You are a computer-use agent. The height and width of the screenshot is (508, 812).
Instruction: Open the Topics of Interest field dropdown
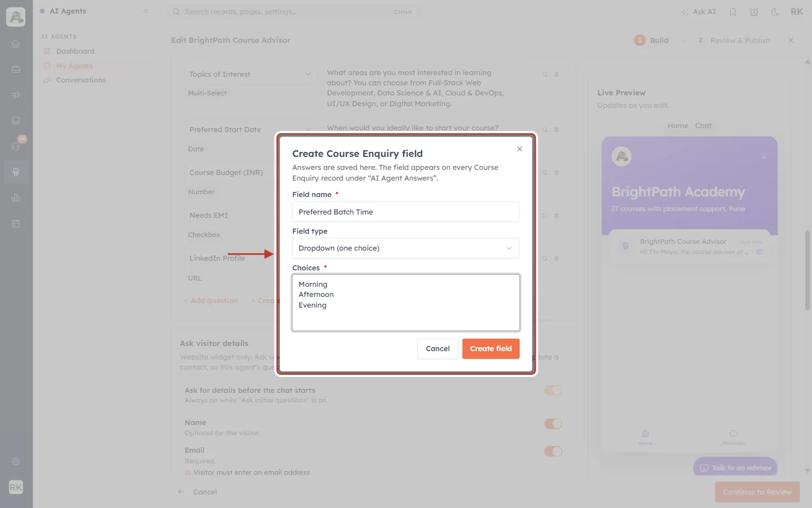click(x=250, y=74)
